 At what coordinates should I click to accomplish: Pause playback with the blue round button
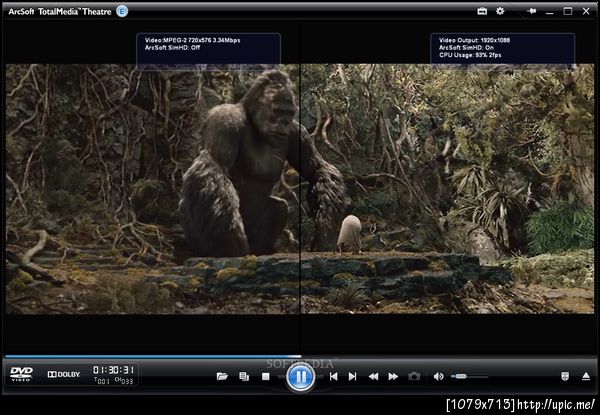301,377
